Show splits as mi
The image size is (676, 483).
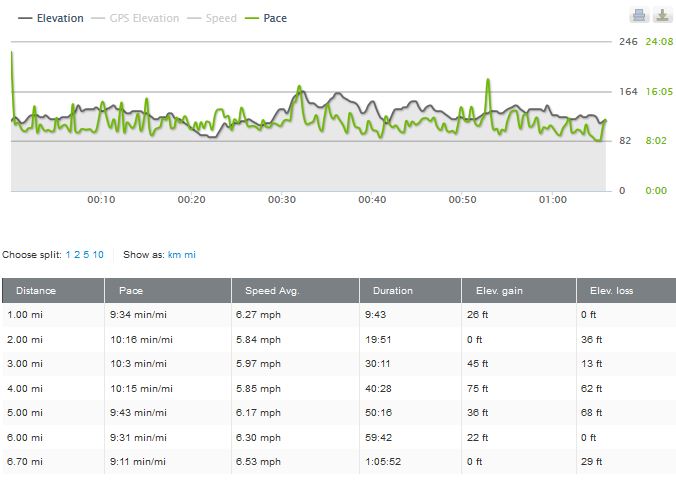[190, 255]
